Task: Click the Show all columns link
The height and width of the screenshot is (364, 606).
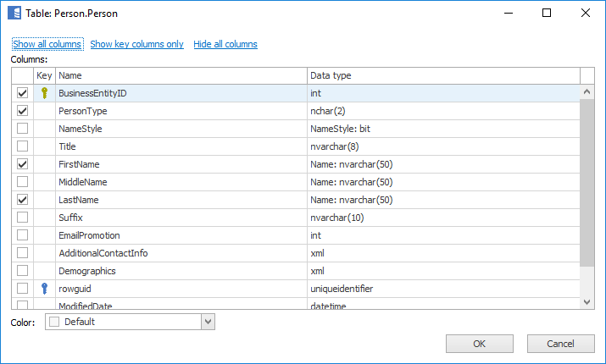Action: point(47,44)
